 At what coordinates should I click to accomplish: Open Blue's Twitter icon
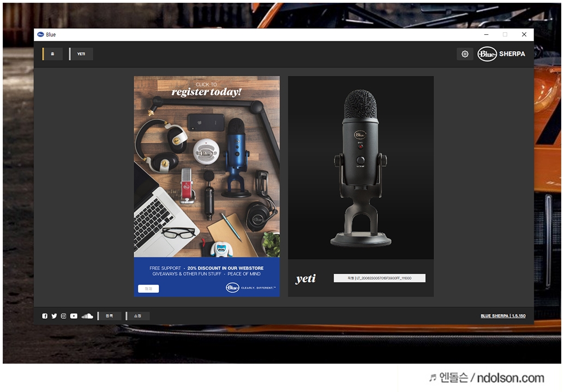tap(54, 316)
